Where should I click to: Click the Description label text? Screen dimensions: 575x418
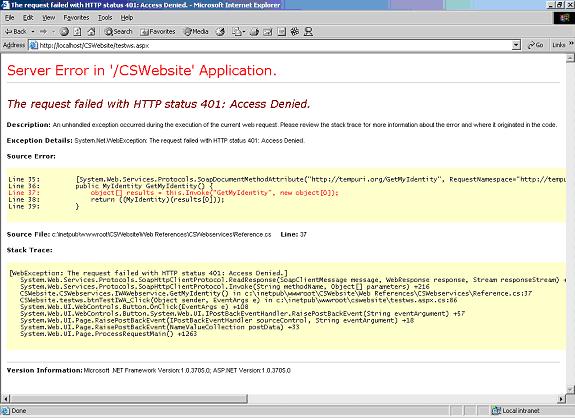click(29, 125)
